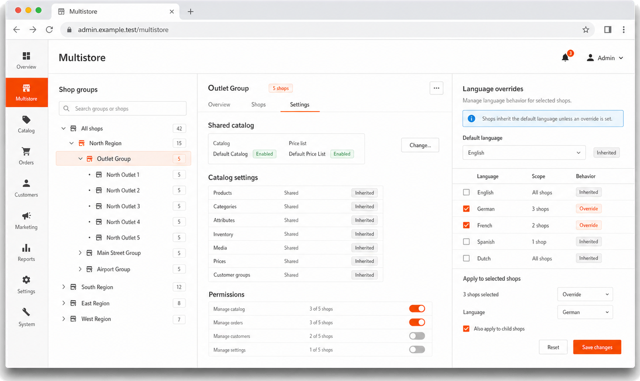640x381 pixels.
Task: Open the Admin account menu
Action: pos(605,58)
